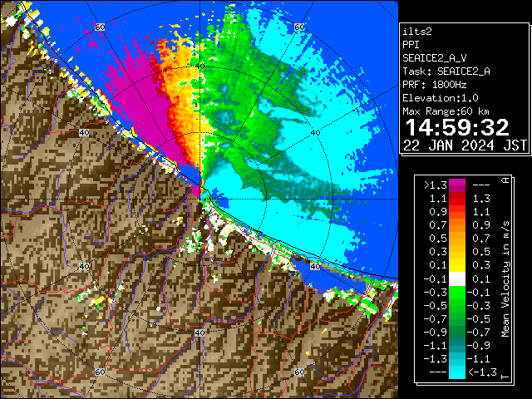This screenshot has height=399, width=532.
Task: Click left-column '-1.3' legend value
Action: point(436,358)
